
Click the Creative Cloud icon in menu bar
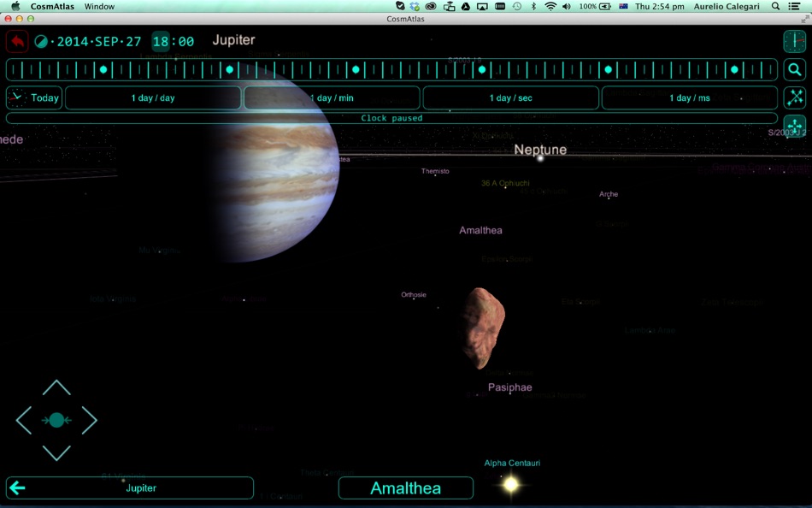[x=430, y=6]
